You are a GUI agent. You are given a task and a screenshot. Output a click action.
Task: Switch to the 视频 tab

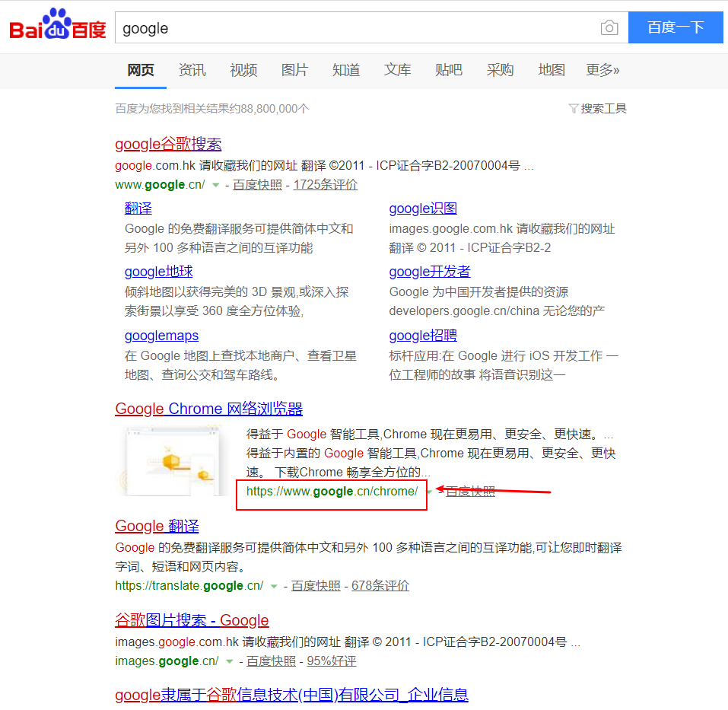coord(243,70)
